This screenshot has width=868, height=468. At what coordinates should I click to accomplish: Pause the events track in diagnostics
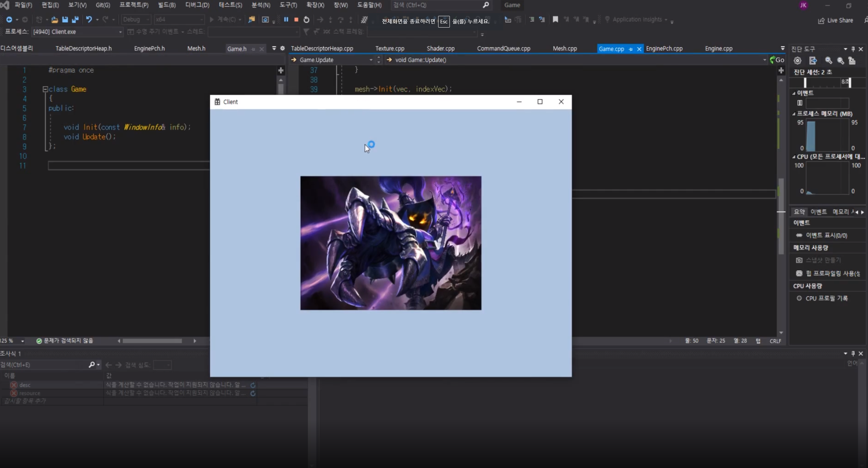[x=800, y=103]
